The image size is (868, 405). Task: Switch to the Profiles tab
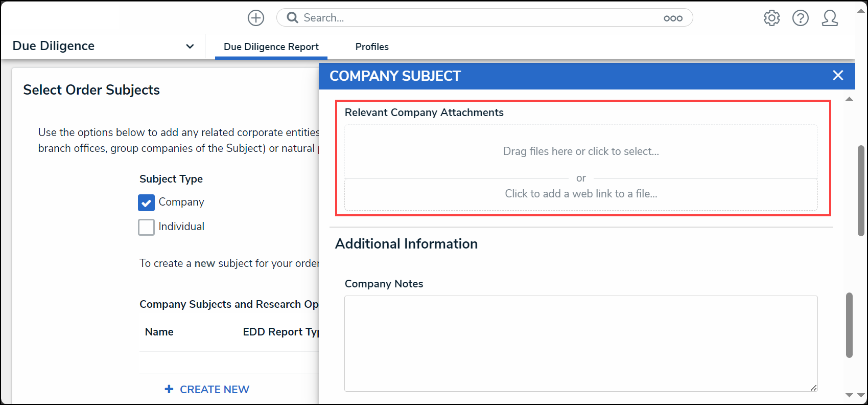[372, 47]
